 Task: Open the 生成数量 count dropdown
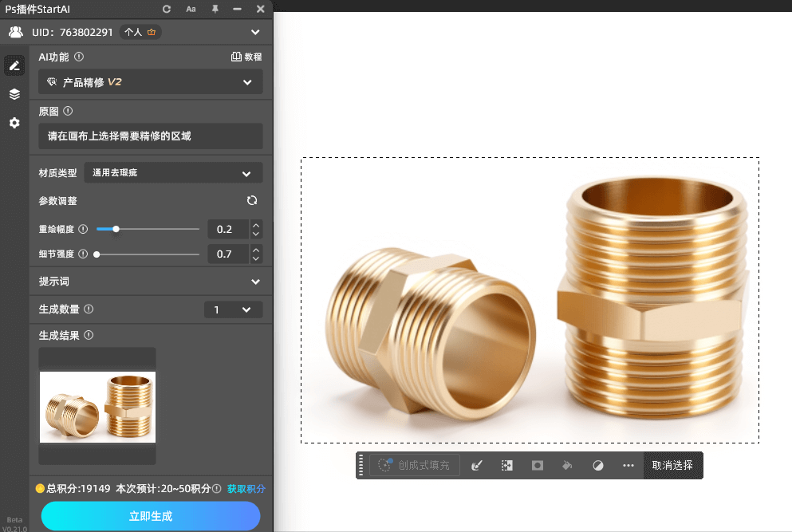tap(233, 309)
